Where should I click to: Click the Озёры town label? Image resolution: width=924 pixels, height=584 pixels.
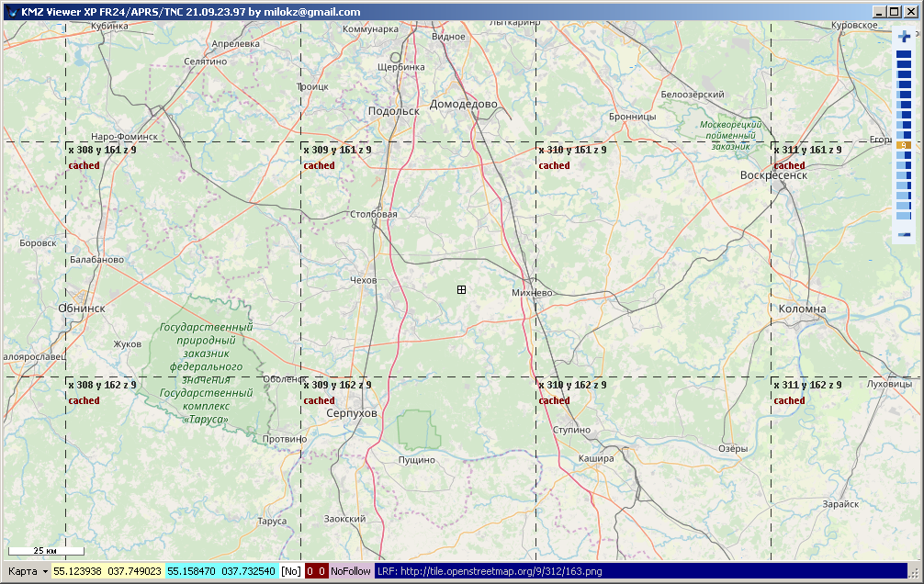[x=733, y=448]
